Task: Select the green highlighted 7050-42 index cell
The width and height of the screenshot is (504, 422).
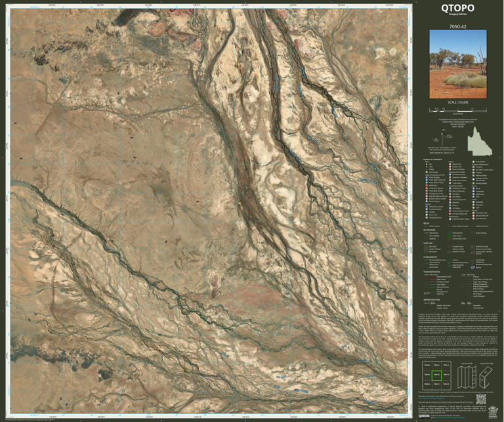Action: pos(436,375)
